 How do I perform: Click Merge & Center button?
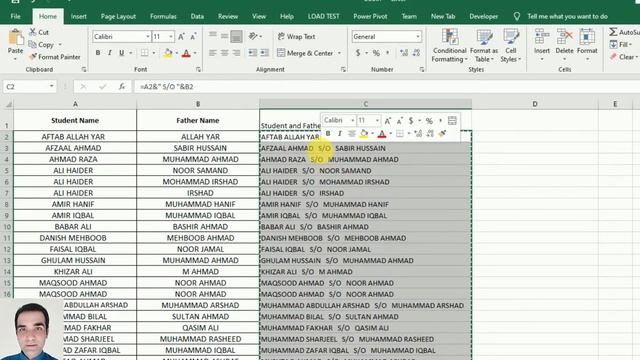(305, 53)
